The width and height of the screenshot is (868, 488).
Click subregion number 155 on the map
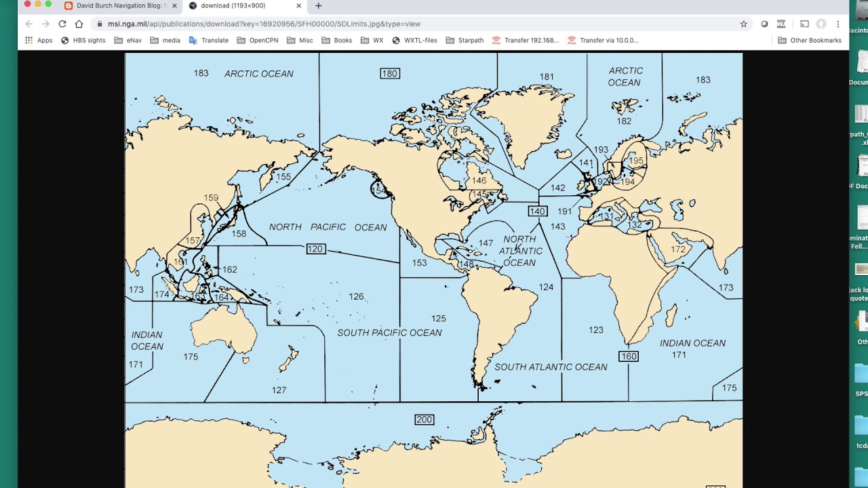coord(283,176)
